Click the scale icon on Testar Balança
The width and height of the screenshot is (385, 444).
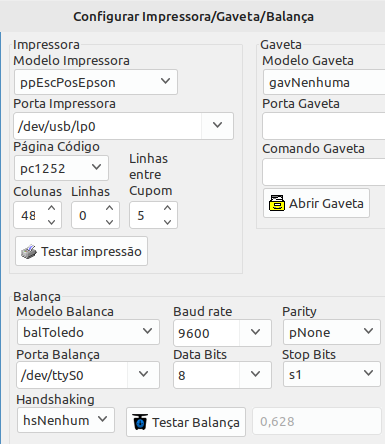pos(140,422)
